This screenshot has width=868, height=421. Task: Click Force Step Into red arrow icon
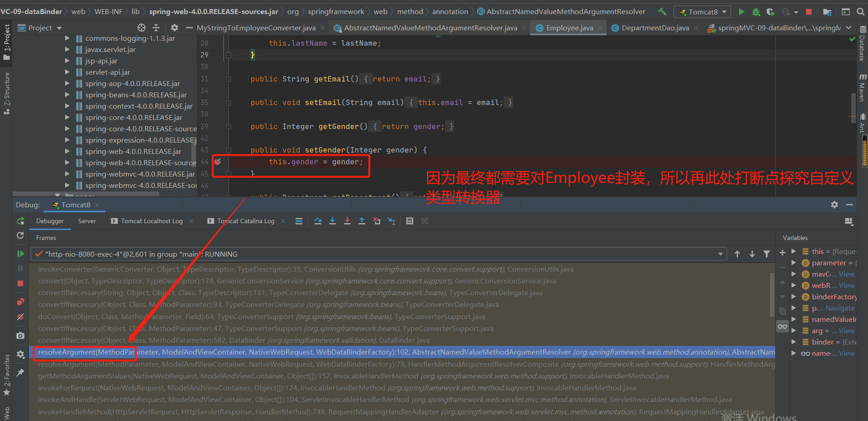pyautogui.click(x=347, y=221)
